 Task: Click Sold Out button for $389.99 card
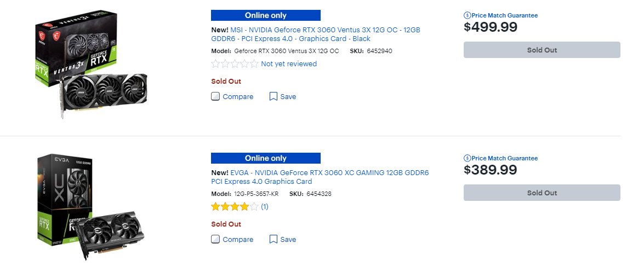click(542, 193)
